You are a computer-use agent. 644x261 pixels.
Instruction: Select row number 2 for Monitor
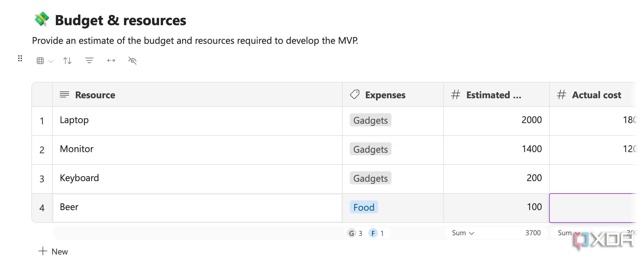point(42,150)
